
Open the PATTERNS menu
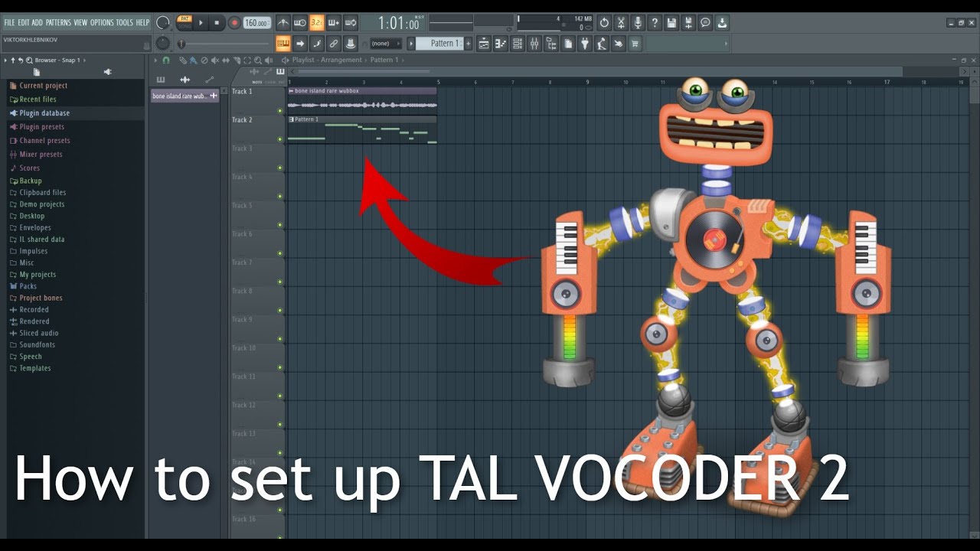point(58,22)
